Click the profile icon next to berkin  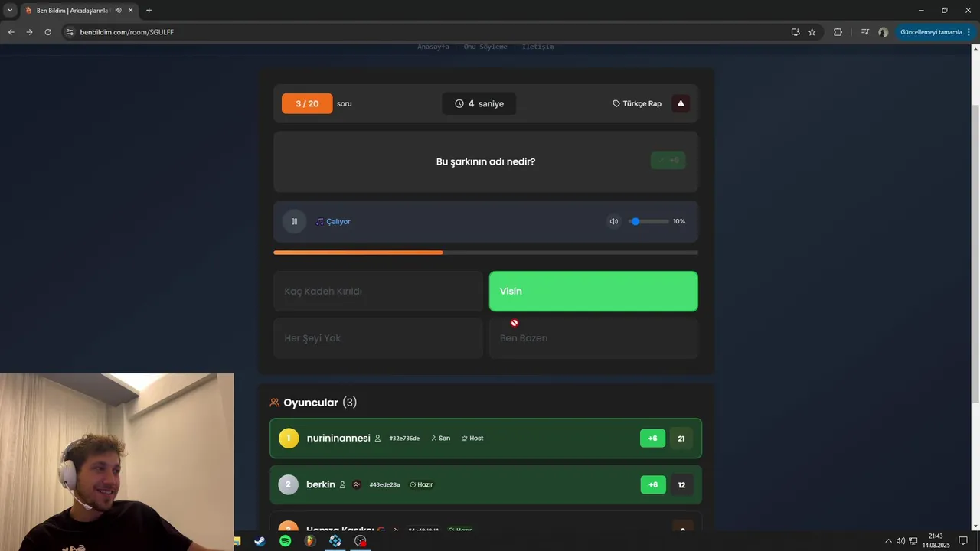click(342, 484)
